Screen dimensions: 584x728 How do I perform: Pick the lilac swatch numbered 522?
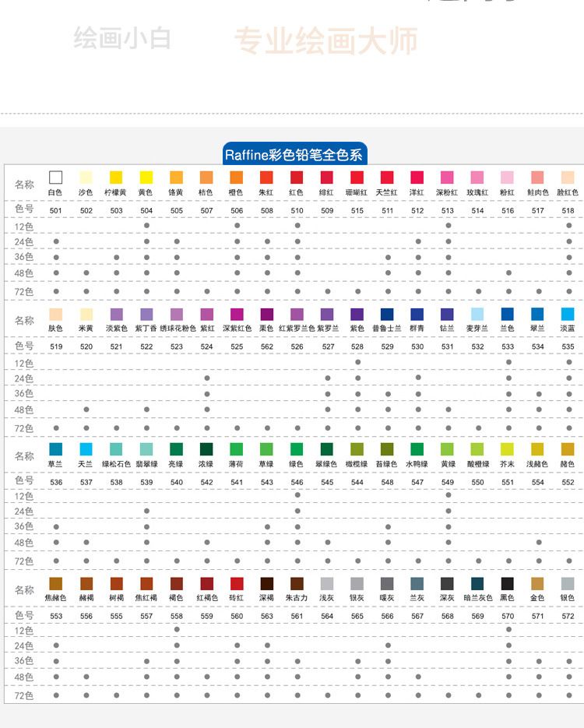pos(146,315)
